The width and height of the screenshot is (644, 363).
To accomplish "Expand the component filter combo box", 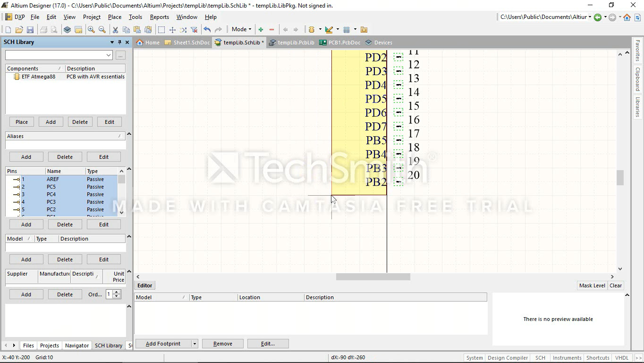I will point(109,55).
